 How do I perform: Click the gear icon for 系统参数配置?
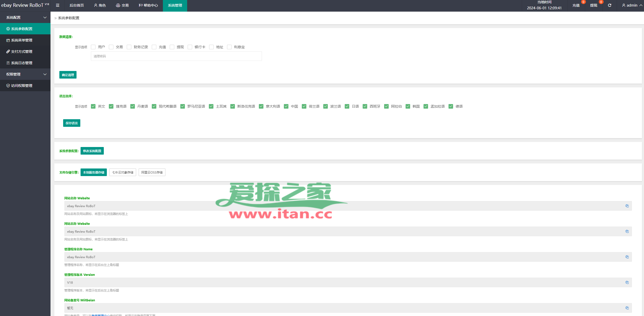pos(8,29)
